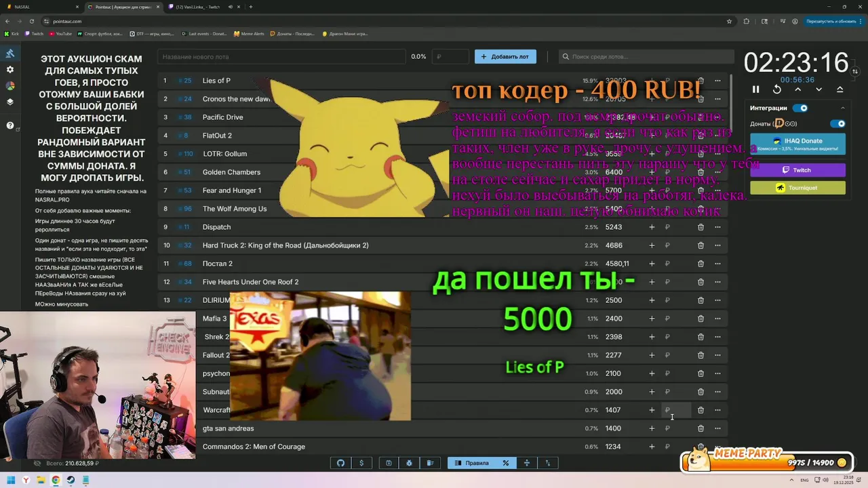Click the bug report icon in bottom toolbar
Screen dimensions: 868x488
(410, 463)
